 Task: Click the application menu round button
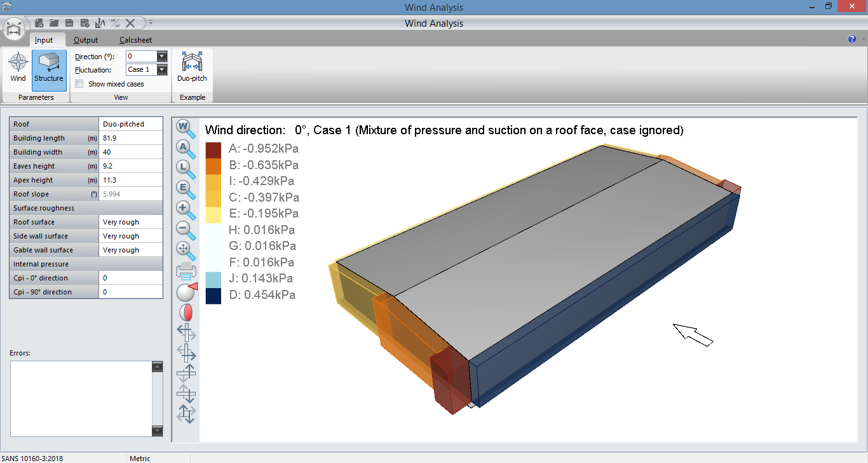[14, 29]
